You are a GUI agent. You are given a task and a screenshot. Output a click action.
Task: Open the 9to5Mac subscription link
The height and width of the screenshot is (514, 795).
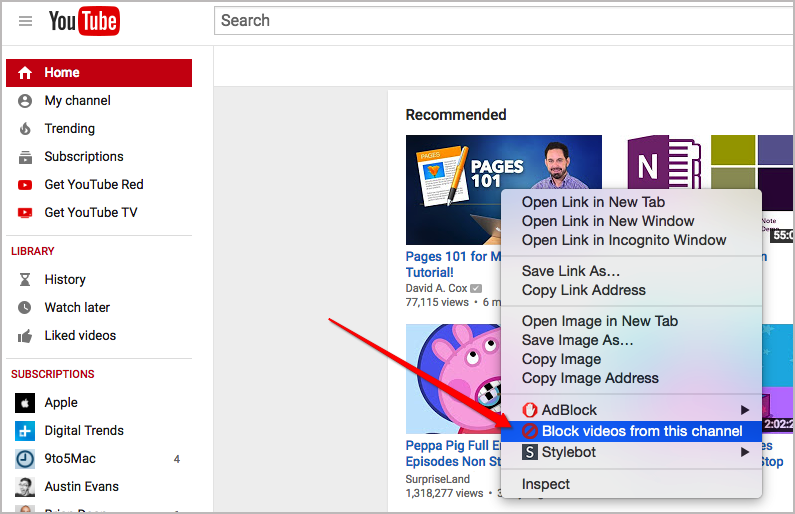(x=70, y=459)
